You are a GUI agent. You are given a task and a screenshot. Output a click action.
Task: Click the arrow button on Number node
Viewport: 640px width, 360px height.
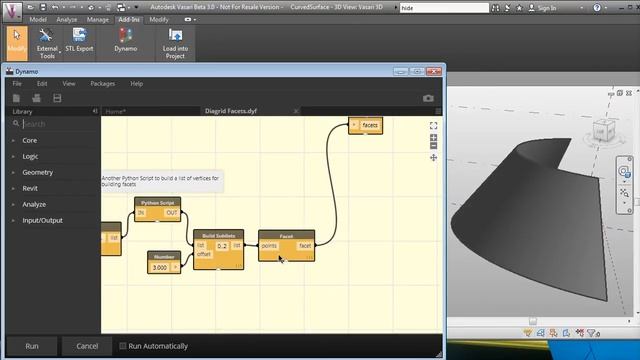coord(176,267)
